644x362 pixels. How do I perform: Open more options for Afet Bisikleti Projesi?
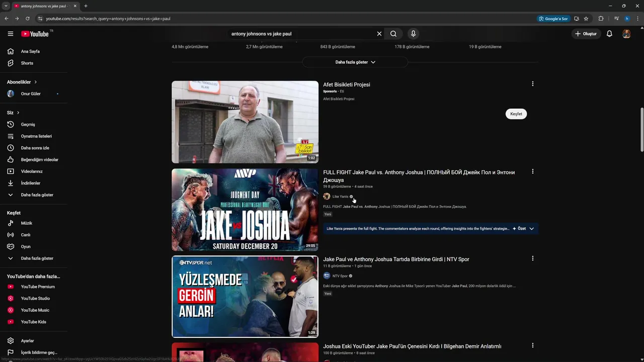click(533, 84)
